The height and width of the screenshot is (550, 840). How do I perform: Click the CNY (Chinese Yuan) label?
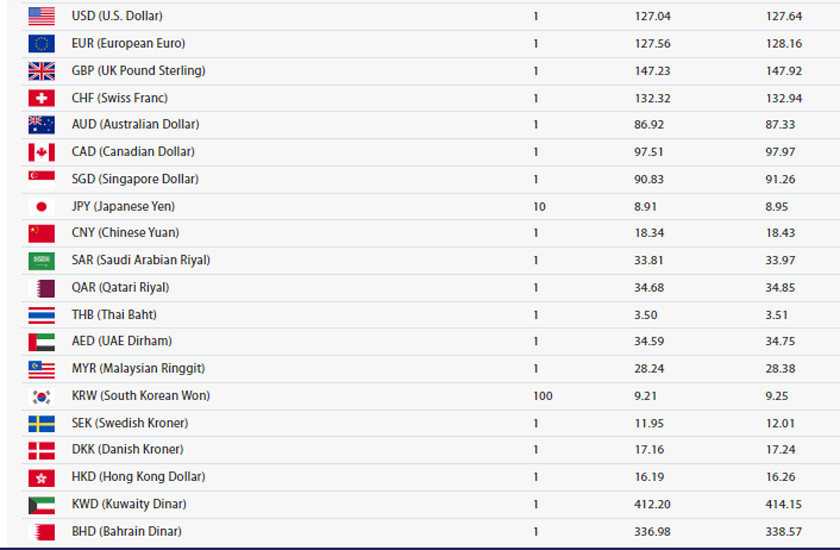125,232
